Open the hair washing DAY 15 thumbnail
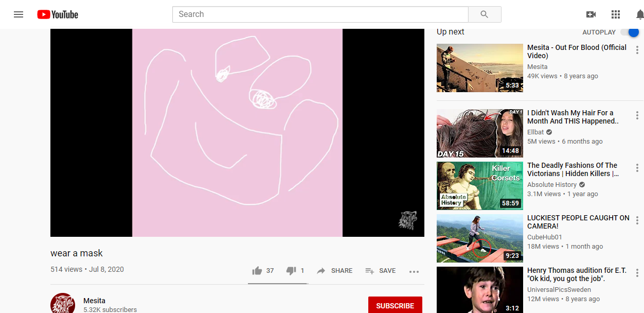This screenshot has height=313, width=644. coord(479,133)
